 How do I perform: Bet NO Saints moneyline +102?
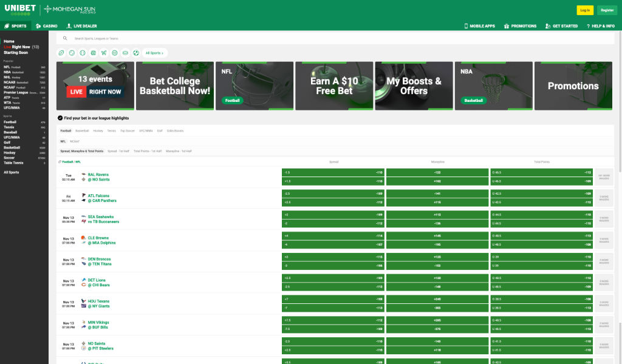coord(437,181)
